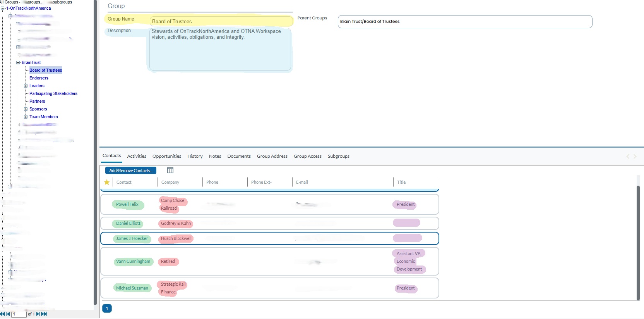Expand the Sponsors subgroup node
The width and height of the screenshot is (644, 319).
[26, 109]
